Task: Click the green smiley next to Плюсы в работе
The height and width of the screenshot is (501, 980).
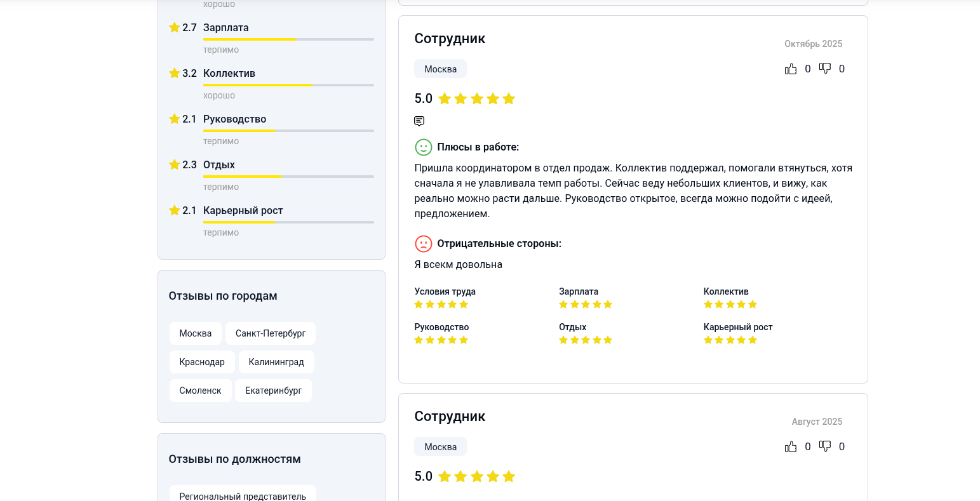Action: coord(424,147)
